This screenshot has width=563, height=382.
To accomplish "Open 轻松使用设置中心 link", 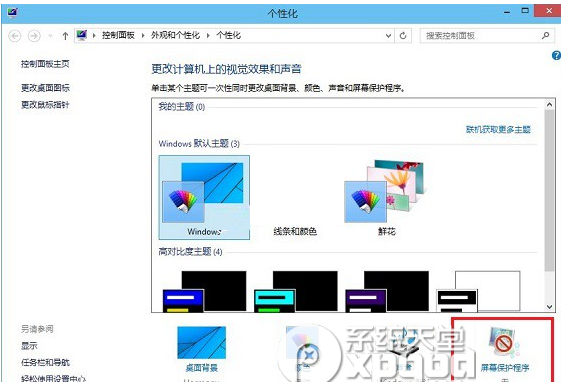I will [x=53, y=378].
